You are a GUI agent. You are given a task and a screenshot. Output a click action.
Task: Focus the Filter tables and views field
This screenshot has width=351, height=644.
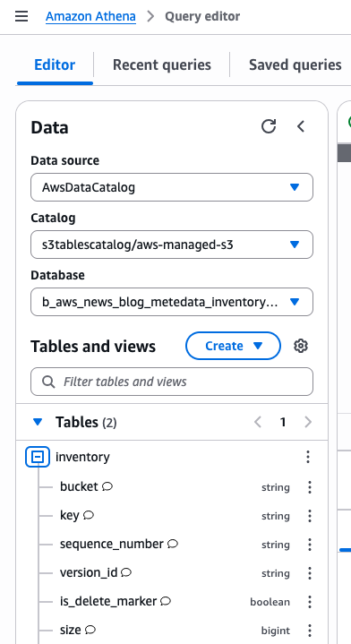(172, 382)
